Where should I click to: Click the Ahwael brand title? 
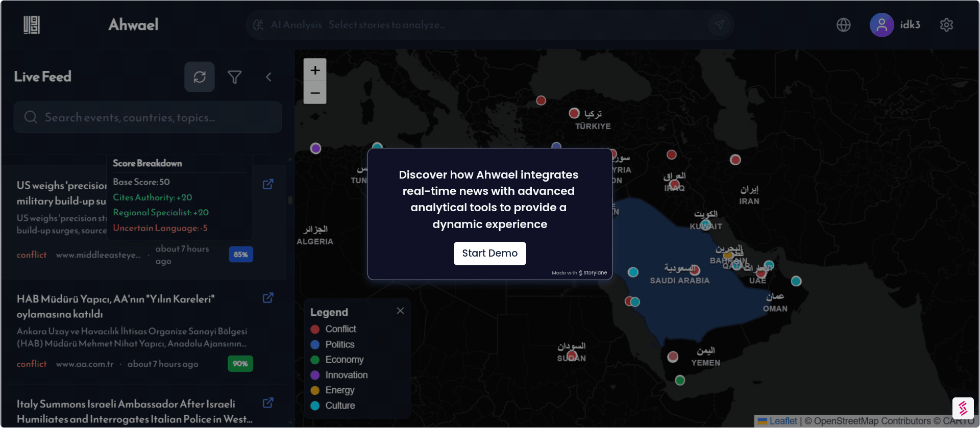133,24
